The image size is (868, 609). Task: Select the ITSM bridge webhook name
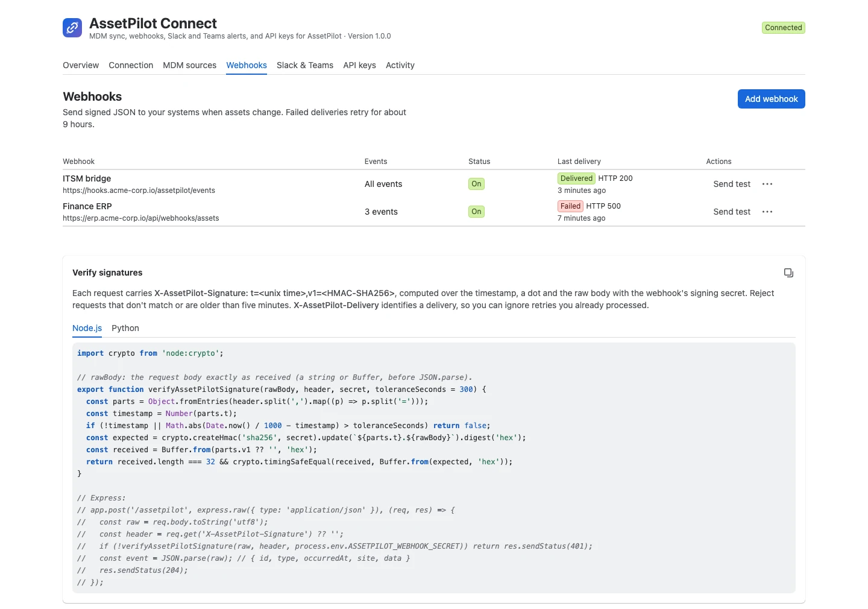coord(87,178)
